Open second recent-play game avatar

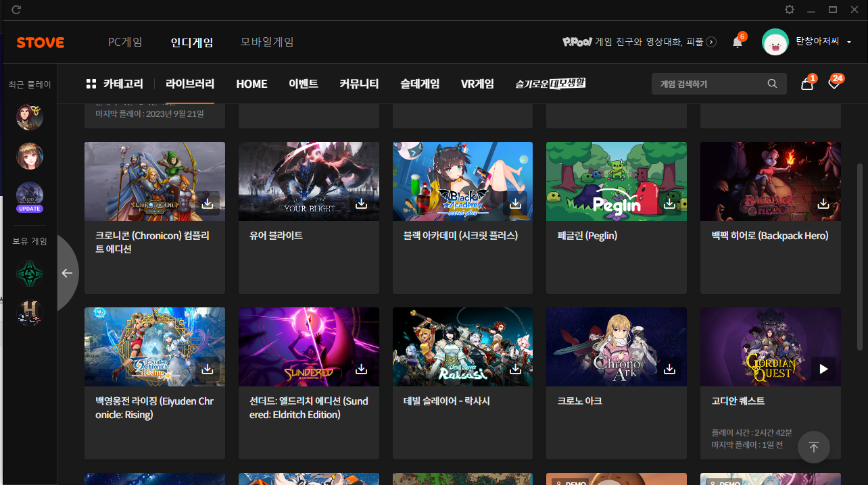tap(30, 156)
